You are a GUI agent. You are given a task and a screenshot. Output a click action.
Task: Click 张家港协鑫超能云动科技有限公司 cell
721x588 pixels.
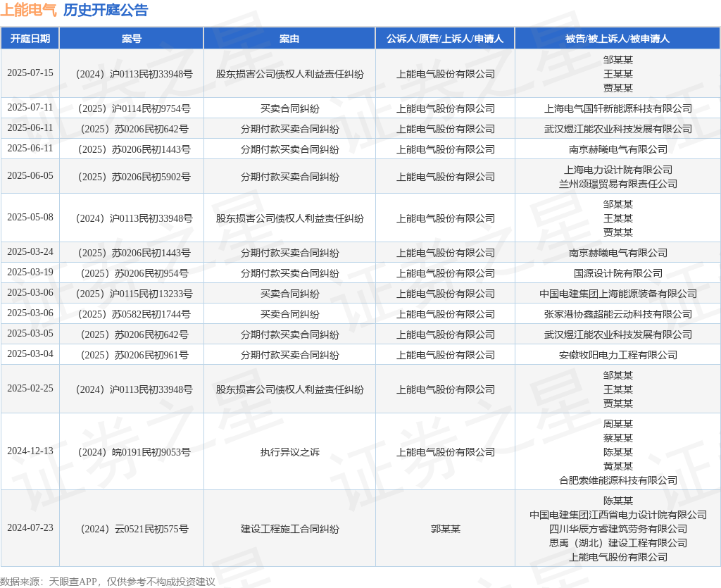618,314
